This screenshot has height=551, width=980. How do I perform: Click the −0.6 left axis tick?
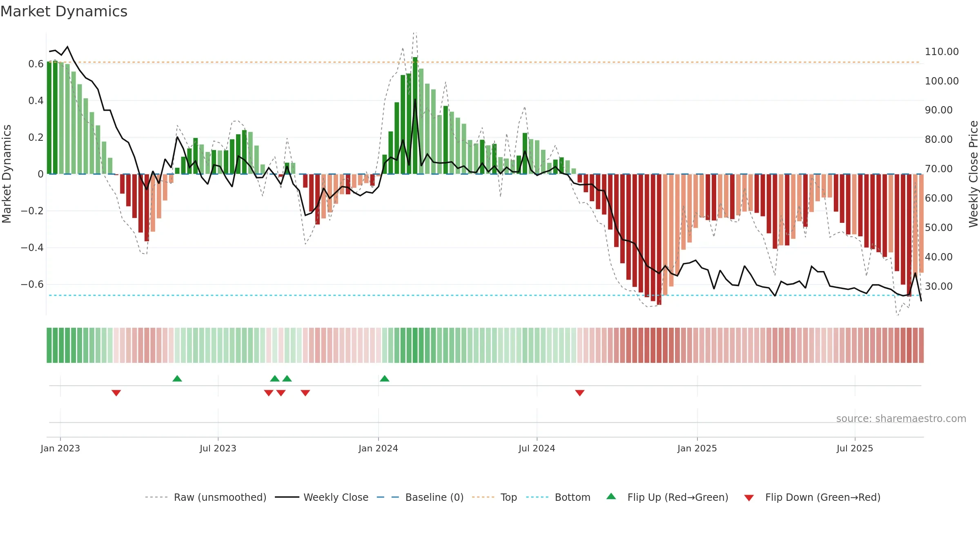(x=32, y=284)
